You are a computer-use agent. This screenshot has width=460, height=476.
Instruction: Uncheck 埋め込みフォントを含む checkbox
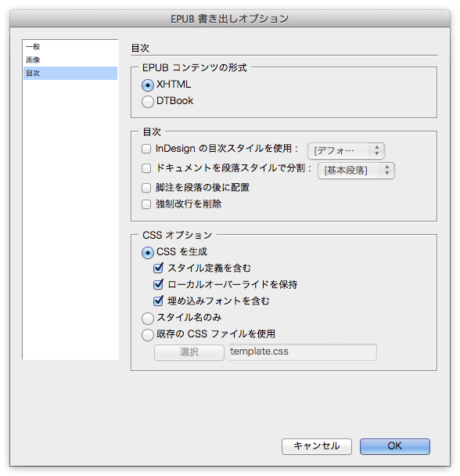coord(158,301)
